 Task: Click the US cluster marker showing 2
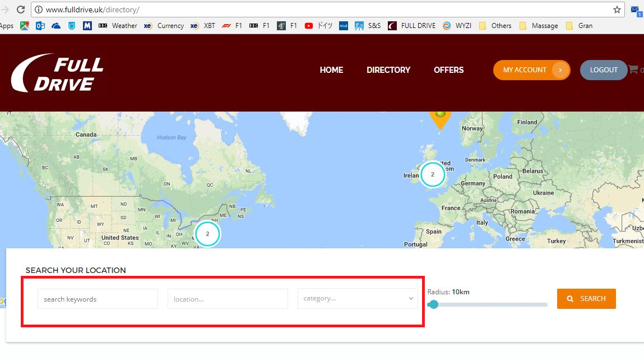207,234
